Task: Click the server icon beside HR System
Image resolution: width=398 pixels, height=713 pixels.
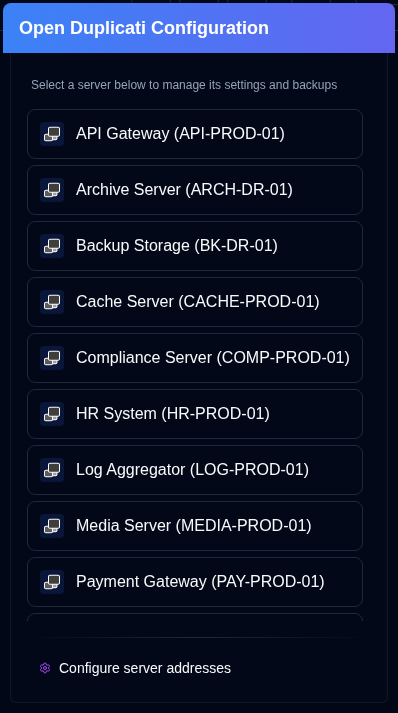Action: point(52,414)
